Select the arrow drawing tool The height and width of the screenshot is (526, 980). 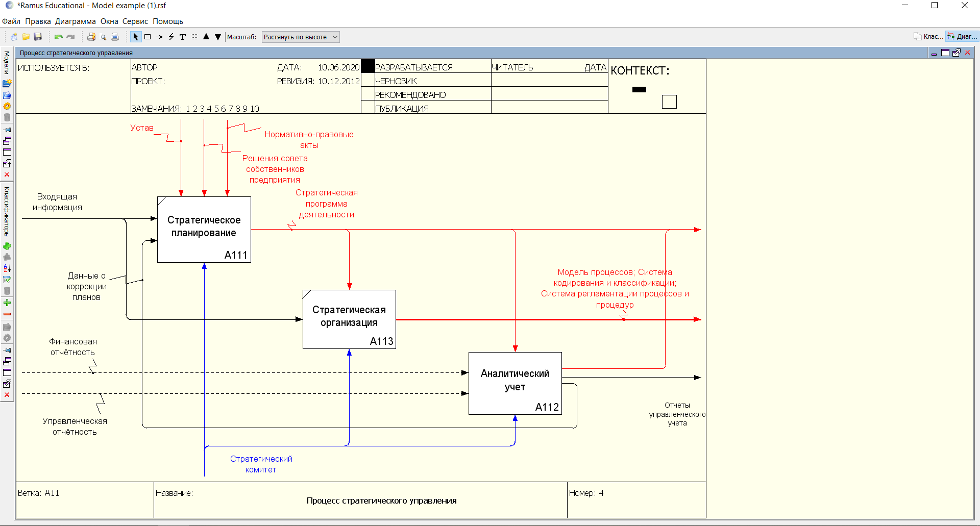(x=159, y=37)
